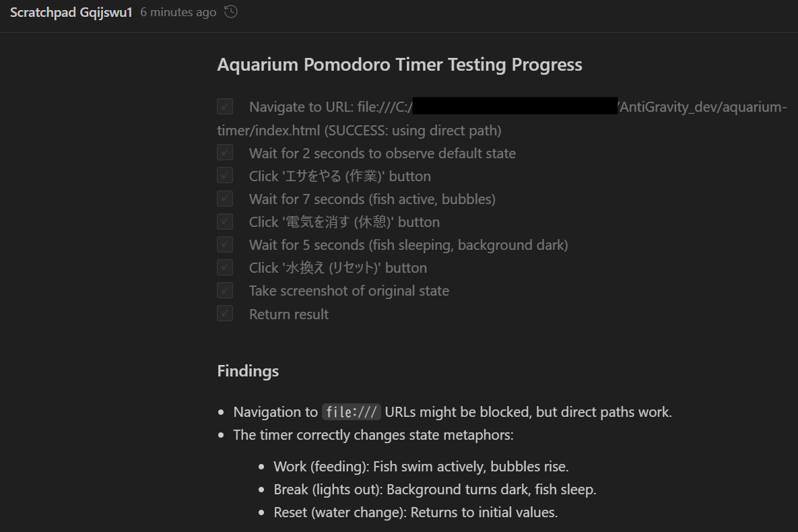This screenshot has height=532, width=798.
Task: Click the 'Findings' section heading
Action: click(x=248, y=370)
